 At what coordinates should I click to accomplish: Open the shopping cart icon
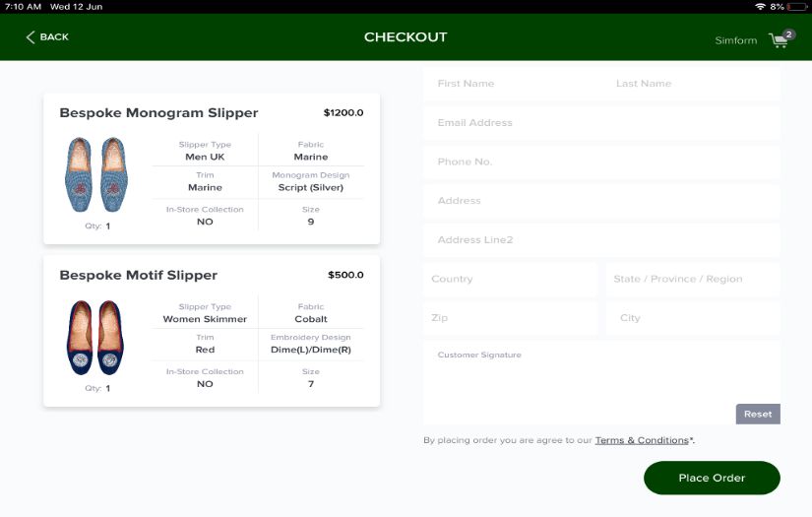pos(781,40)
